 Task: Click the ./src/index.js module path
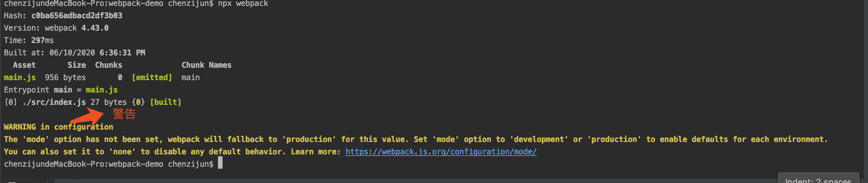pyautogui.click(x=54, y=102)
